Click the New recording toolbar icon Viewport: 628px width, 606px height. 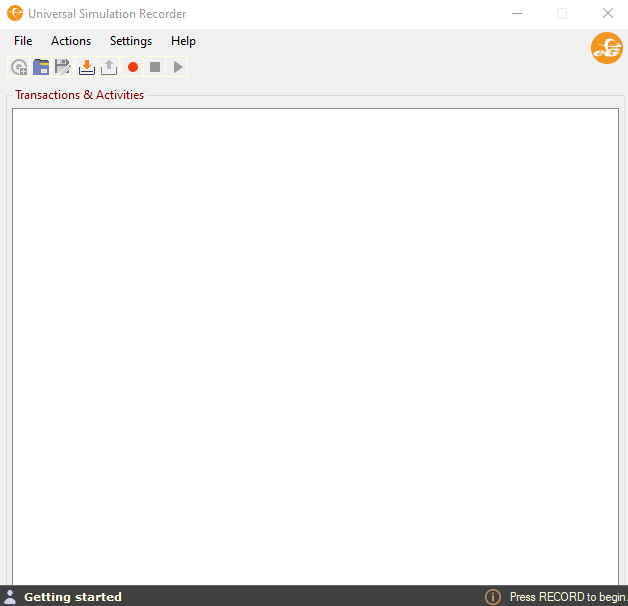(19, 67)
